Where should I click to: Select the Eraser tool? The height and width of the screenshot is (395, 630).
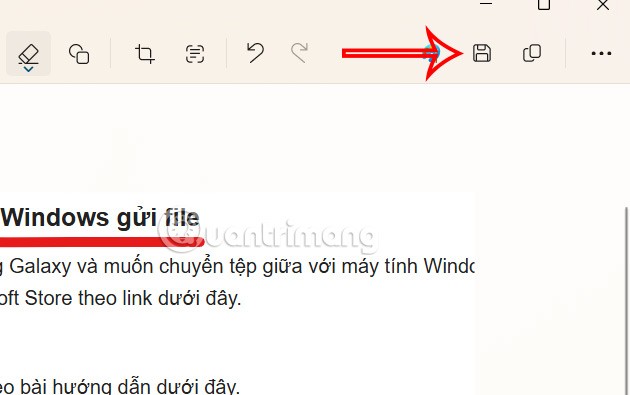click(29, 53)
